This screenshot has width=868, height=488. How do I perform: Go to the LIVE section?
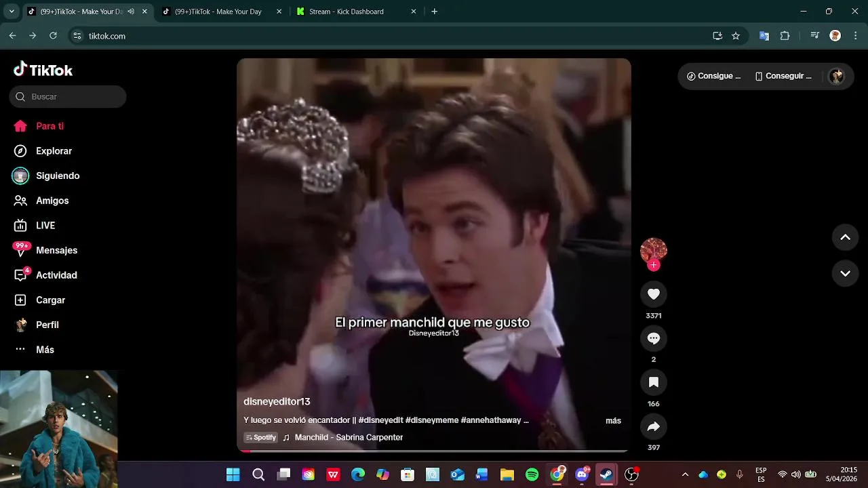coord(45,226)
